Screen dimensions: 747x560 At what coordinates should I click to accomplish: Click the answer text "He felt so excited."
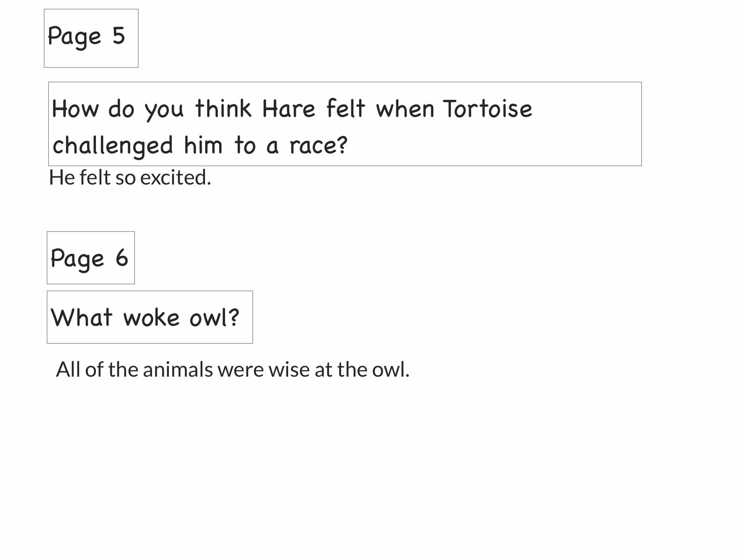130,178
